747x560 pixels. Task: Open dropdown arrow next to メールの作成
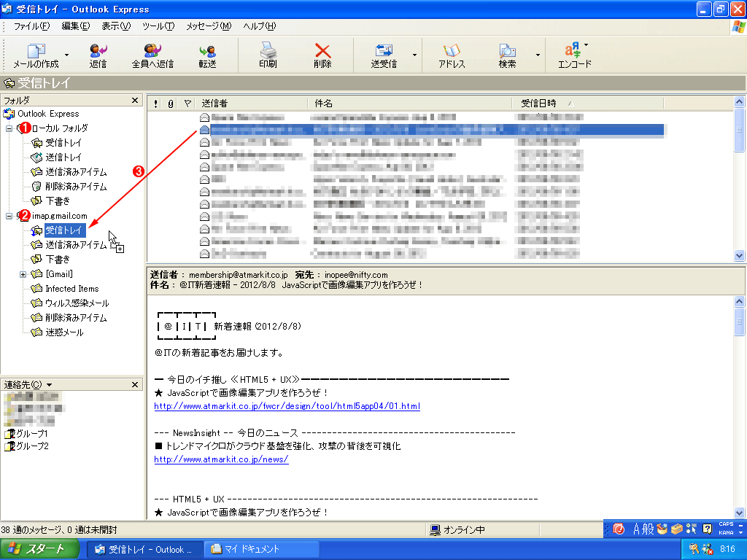pos(66,55)
